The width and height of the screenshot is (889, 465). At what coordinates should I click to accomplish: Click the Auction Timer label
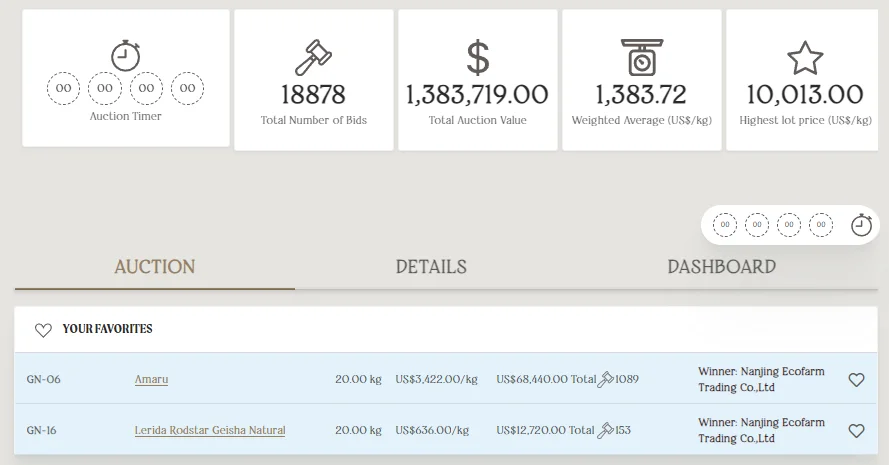[125, 116]
